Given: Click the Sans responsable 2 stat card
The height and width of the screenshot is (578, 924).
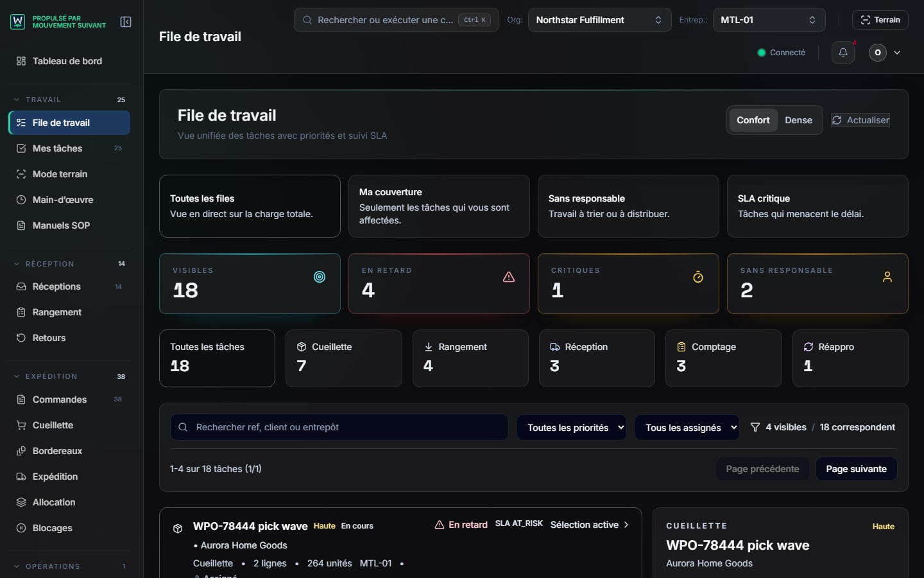Looking at the screenshot, I should pyautogui.click(x=817, y=283).
